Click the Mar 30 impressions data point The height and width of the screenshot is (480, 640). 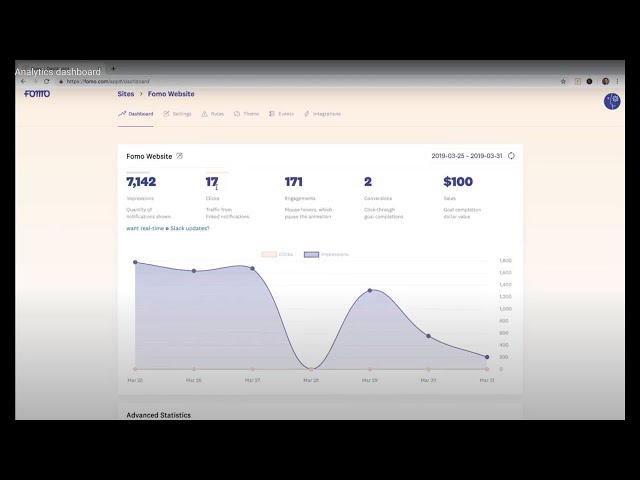pyautogui.click(x=428, y=336)
